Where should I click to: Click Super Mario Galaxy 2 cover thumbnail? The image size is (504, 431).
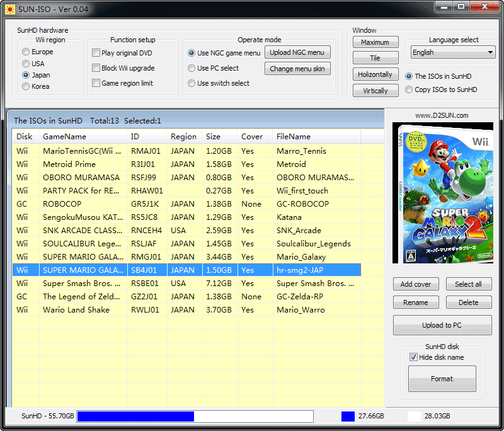(443, 193)
